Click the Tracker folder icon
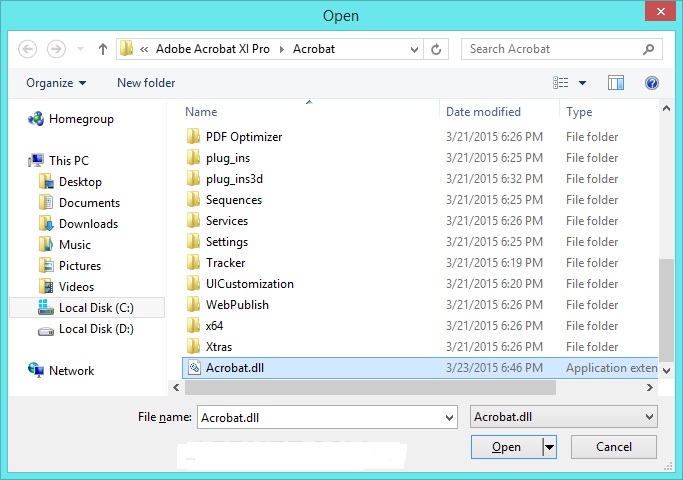The image size is (683, 480). [x=193, y=262]
